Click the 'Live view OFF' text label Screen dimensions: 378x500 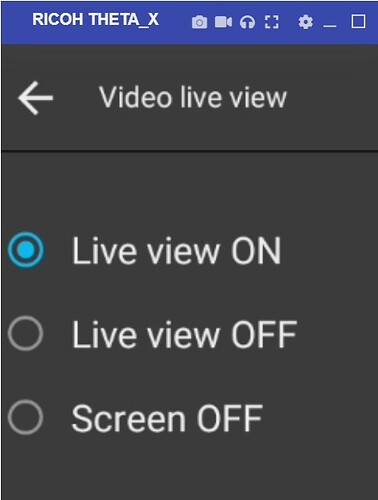[x=184, y=334]
